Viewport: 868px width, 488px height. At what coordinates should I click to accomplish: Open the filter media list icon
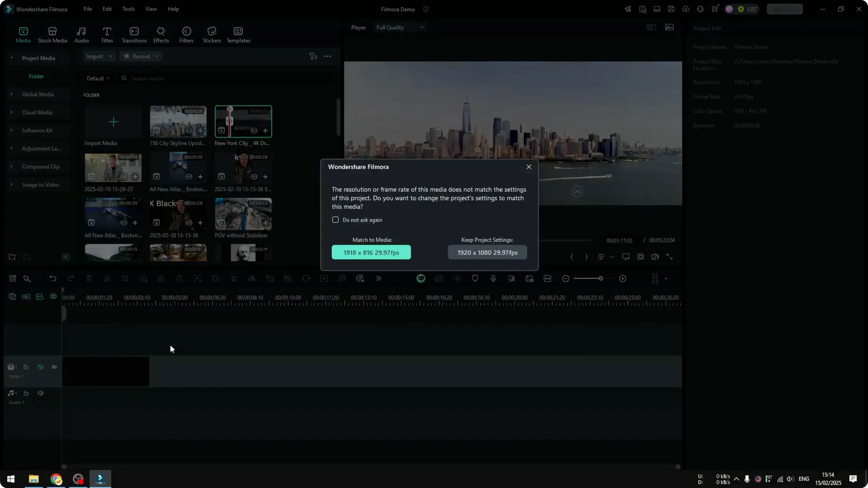(313, 56)
